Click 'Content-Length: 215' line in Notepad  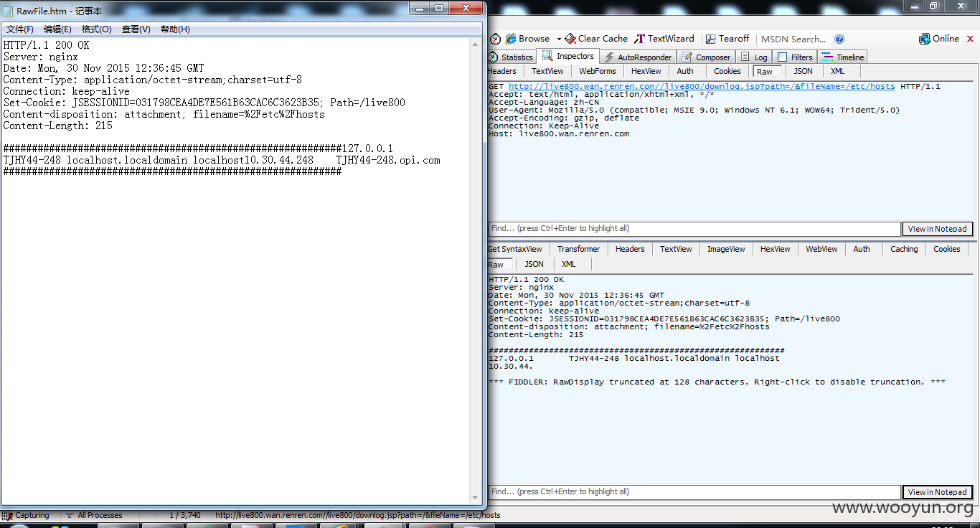point(58,126)
